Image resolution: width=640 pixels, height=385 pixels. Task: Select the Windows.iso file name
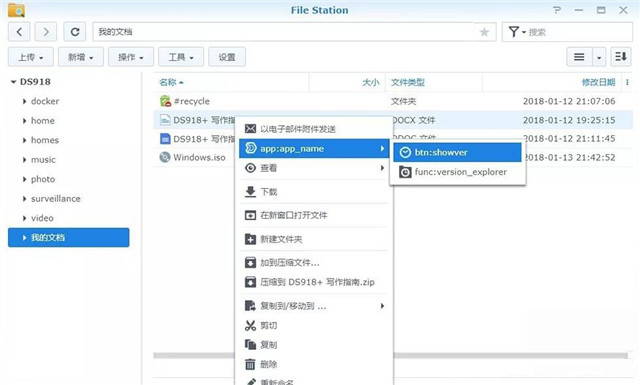click(199, 157)
